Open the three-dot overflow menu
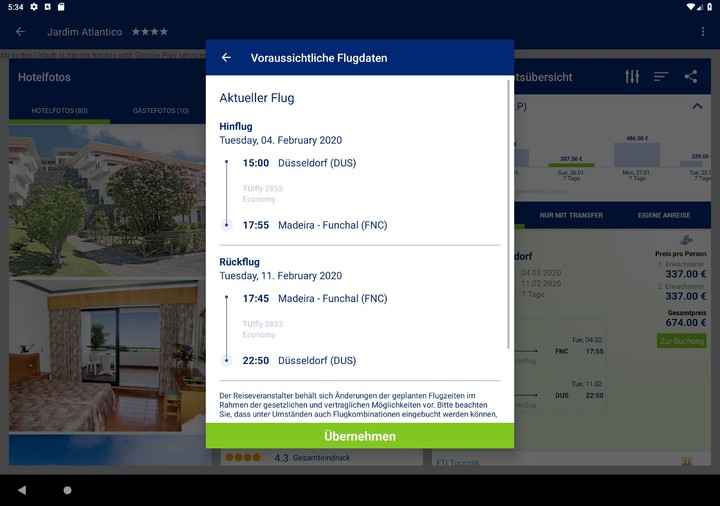Image resolution: width=720 pixels, height=506 pixels. point(703,32)
